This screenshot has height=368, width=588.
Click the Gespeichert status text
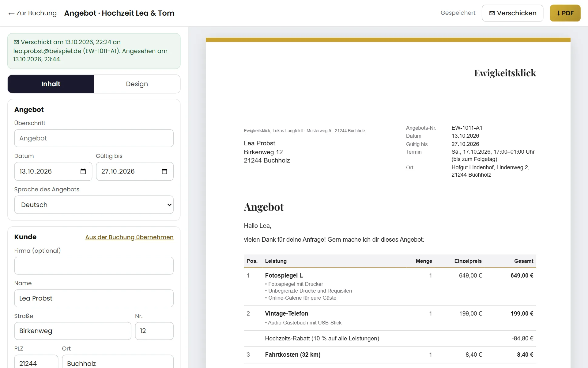(x=458, y=13)
